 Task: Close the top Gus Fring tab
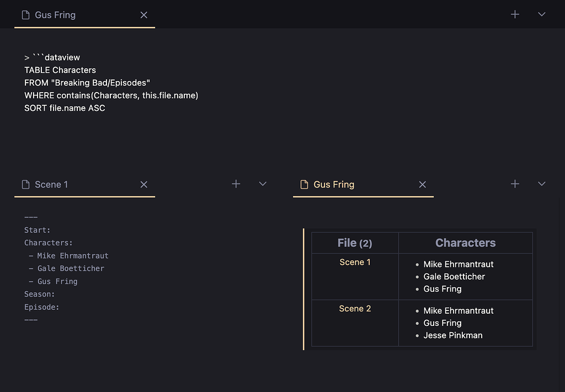coord(143,15)
